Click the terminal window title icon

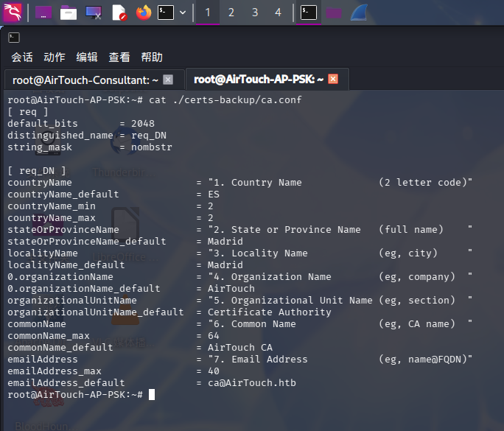point(14,38)
